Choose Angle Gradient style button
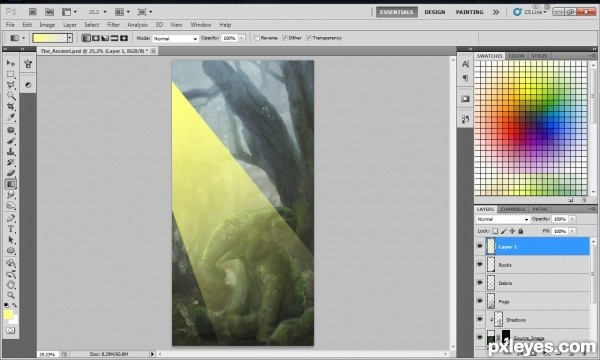Viewport: 600px width, 360px height. [x=105, y=38]
